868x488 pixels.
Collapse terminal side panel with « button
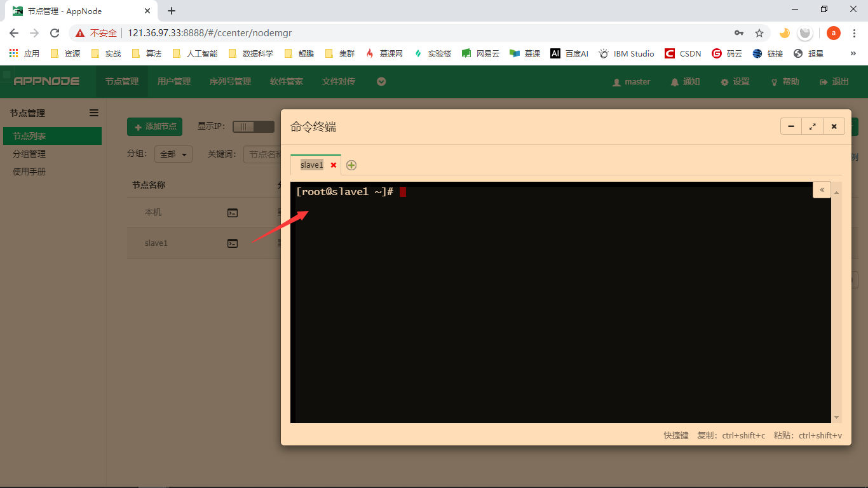[822, 189]
